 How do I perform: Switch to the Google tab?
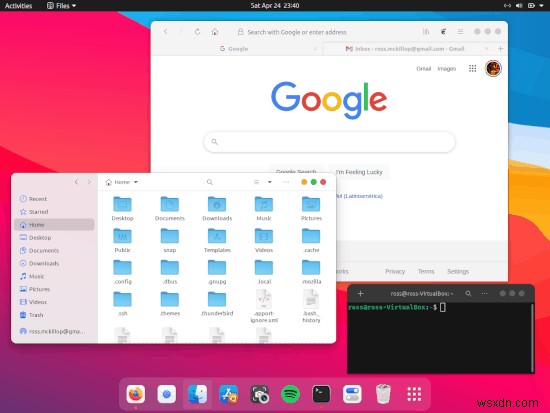point(234,49)
